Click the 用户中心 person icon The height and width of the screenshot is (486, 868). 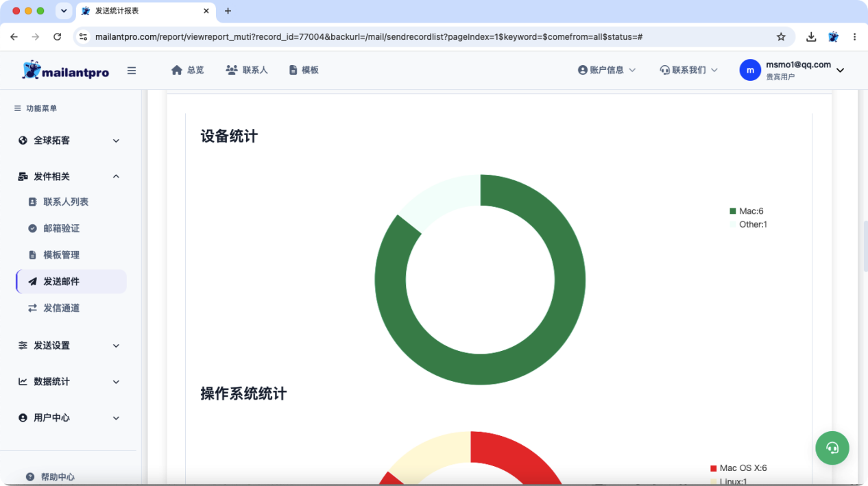pos(23,417)
